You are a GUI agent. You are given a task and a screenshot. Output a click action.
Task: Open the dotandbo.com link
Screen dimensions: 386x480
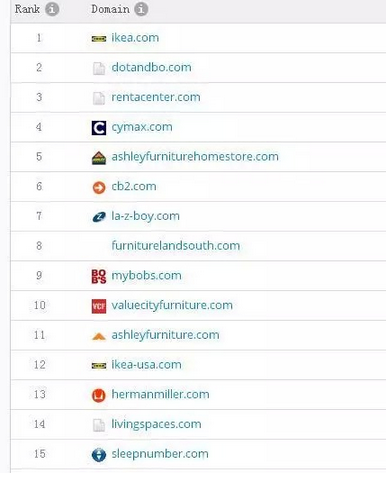151,67
